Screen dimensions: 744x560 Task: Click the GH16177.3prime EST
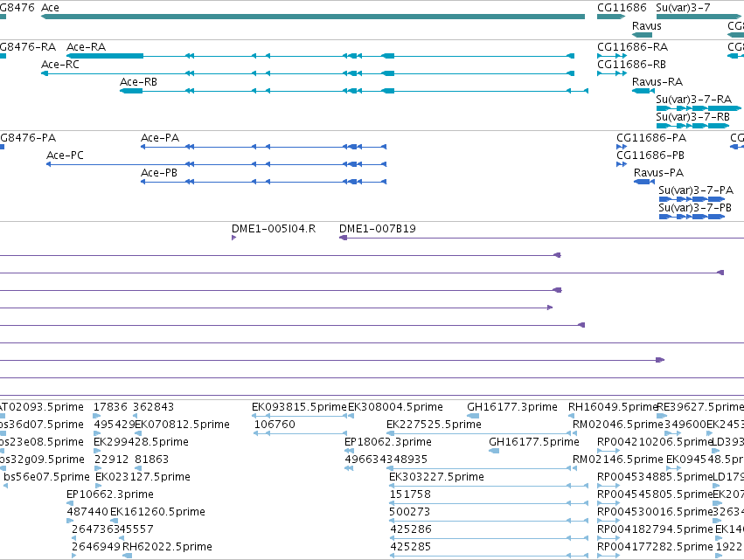click(x=473, y=416)
